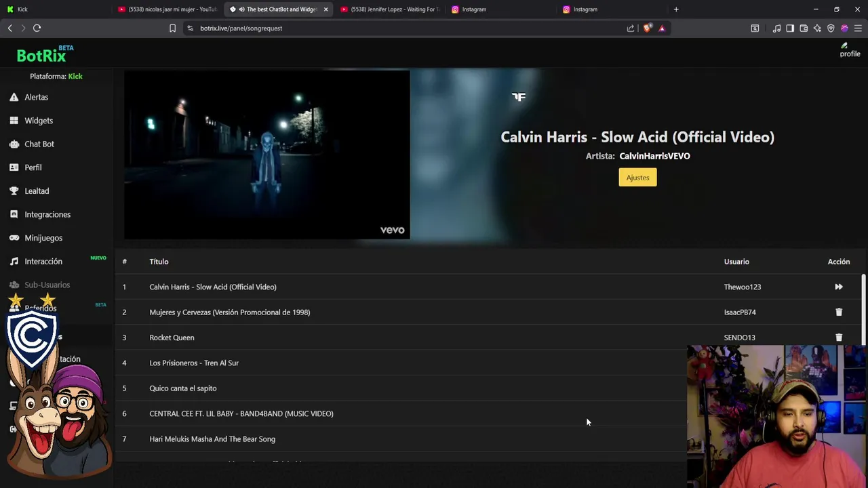Open the Brave VPN shield icon
This screenshot has height=488, width=868.
point(831,28)
